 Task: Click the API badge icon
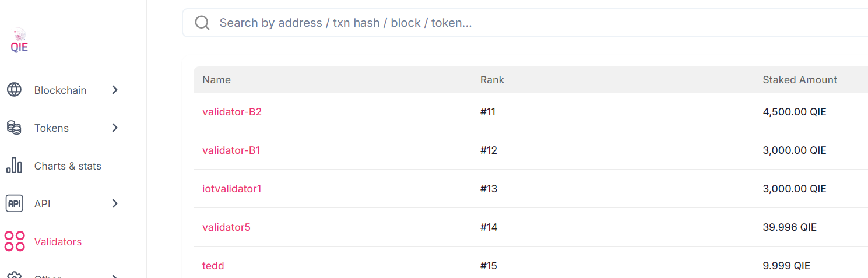(14, 203)
